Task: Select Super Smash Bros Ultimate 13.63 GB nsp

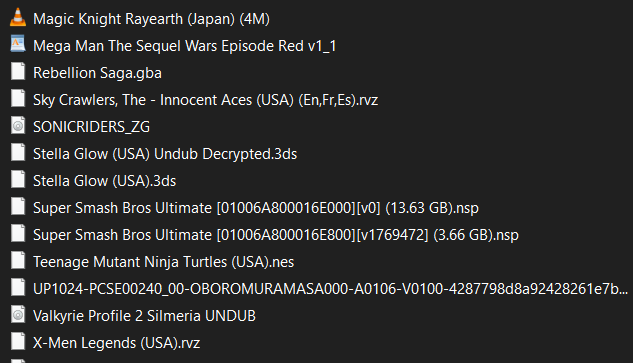Action: point(256,208)
